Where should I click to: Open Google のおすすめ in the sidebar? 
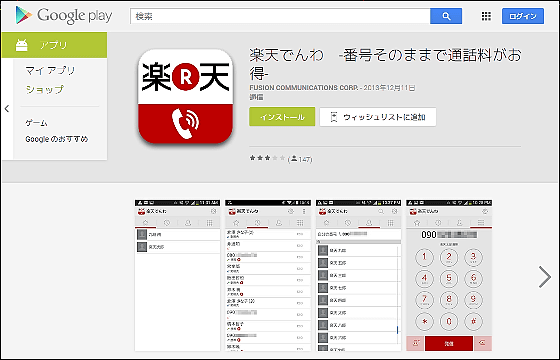tap(56, 139)
